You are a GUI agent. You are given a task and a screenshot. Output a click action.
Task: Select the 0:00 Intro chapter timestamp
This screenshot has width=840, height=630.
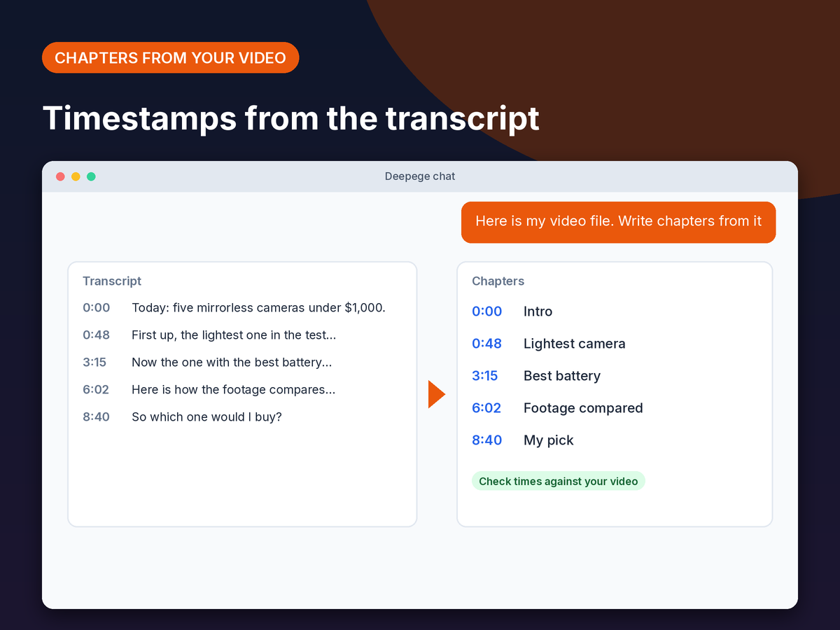tap(487, 311)
